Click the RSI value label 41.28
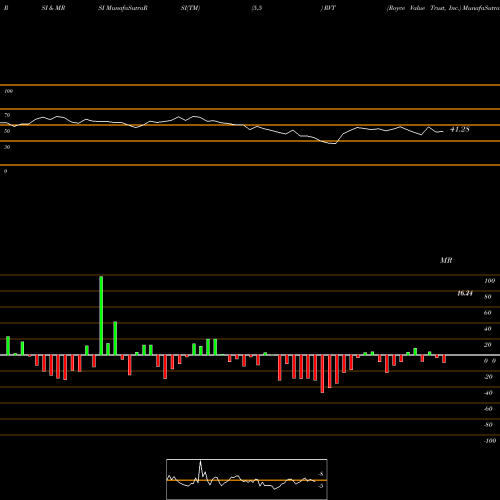 [460, 129]
